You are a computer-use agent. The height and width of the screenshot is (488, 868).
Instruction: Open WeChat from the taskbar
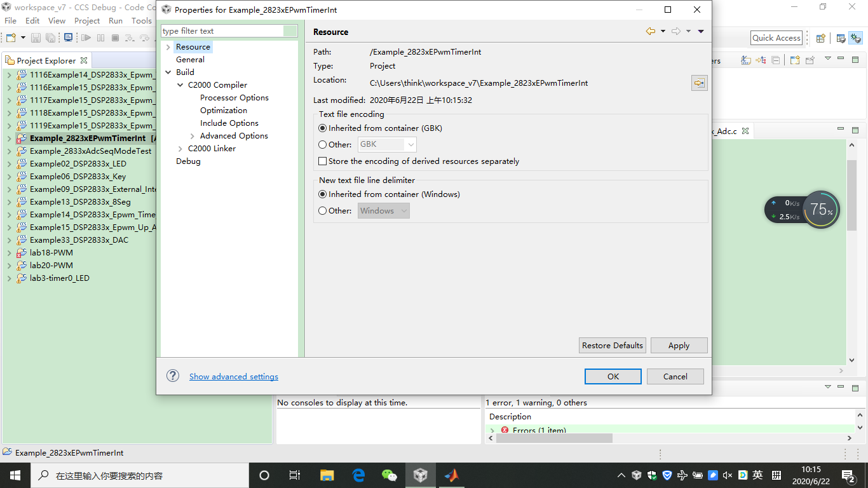(389, 475)
